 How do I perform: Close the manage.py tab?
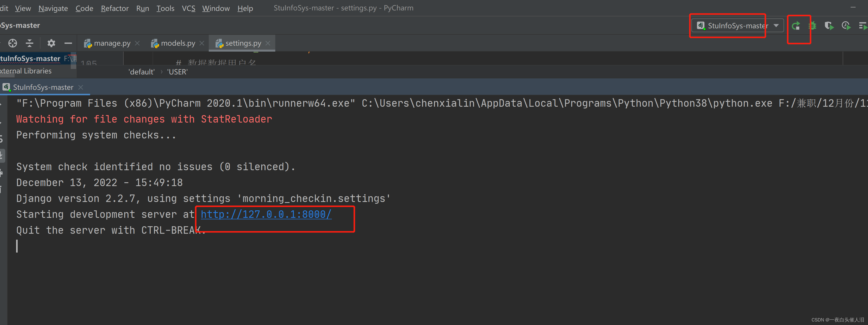pyautogui.click(x=137, y=43)
